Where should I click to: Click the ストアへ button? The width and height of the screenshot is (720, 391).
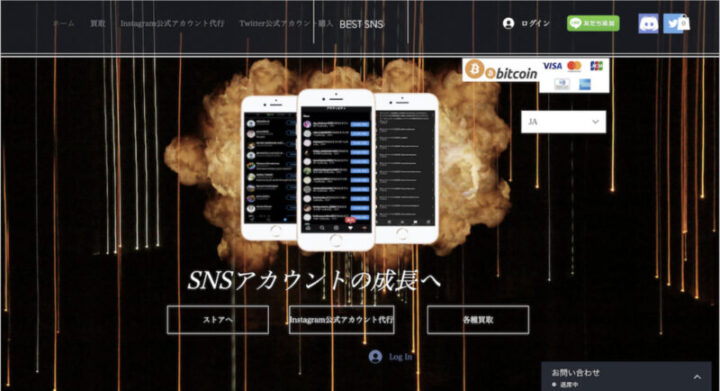(218, 319)
